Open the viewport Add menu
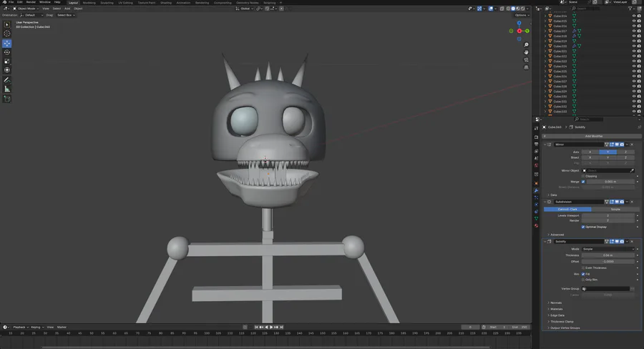This screenshot has height=349, width=644. tap(67, 8)
